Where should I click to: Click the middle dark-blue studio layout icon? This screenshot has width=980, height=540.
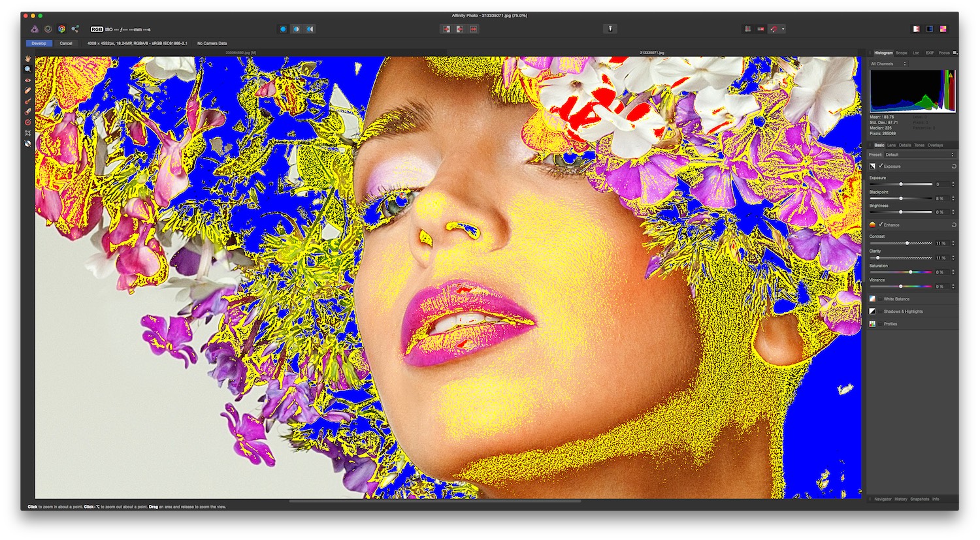tap(930, 29)
